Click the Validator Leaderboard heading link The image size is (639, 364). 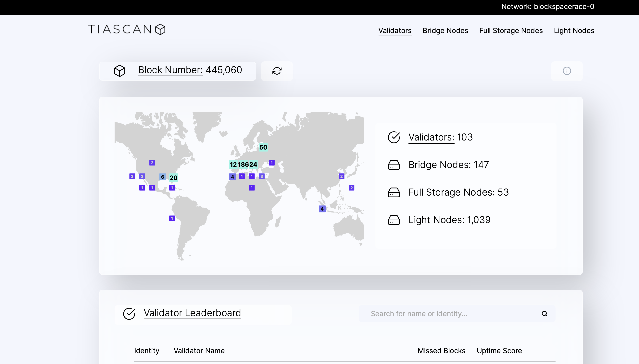(192, 313)
